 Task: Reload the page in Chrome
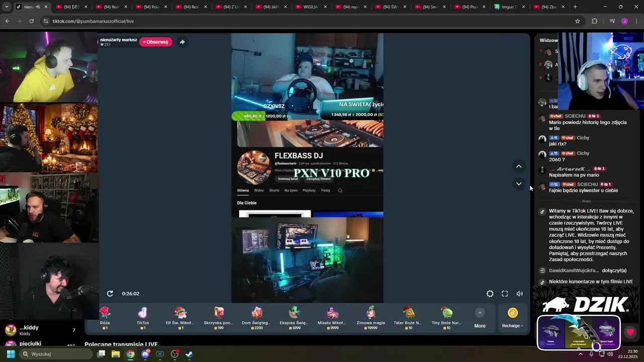pyautogui.click(x=31, y=21)
